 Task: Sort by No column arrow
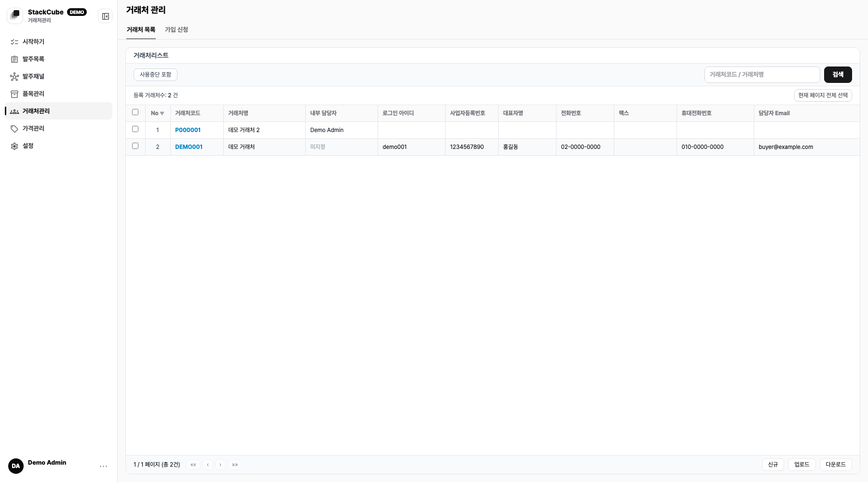tap(162, 113)
